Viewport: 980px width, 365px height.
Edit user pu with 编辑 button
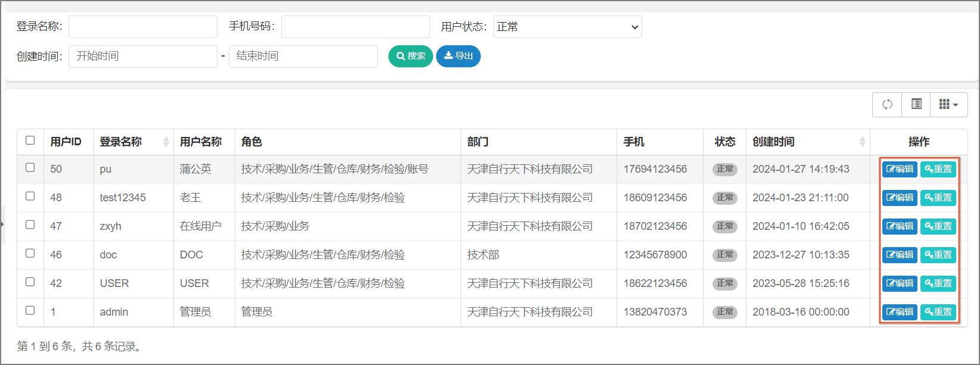[x=900, y=169]
